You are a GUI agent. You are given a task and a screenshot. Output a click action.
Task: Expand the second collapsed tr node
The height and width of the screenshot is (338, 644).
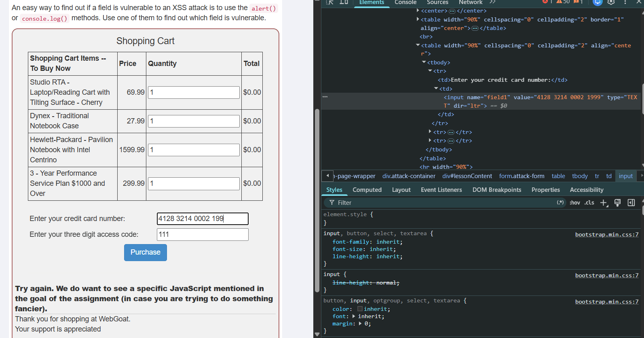point(430,132)
